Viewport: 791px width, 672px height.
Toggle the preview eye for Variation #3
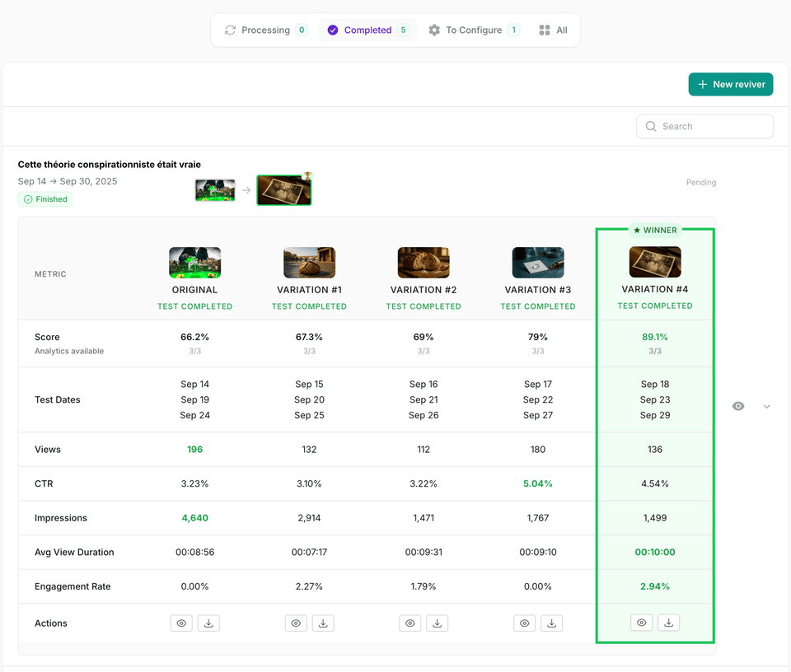pos(524,623)
